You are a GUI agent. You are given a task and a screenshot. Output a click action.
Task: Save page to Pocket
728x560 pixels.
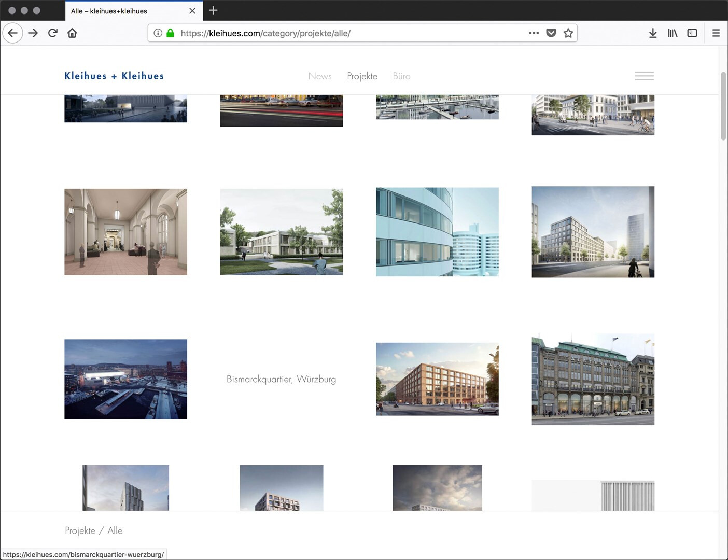pyautogui.click(x=551, y=33)
